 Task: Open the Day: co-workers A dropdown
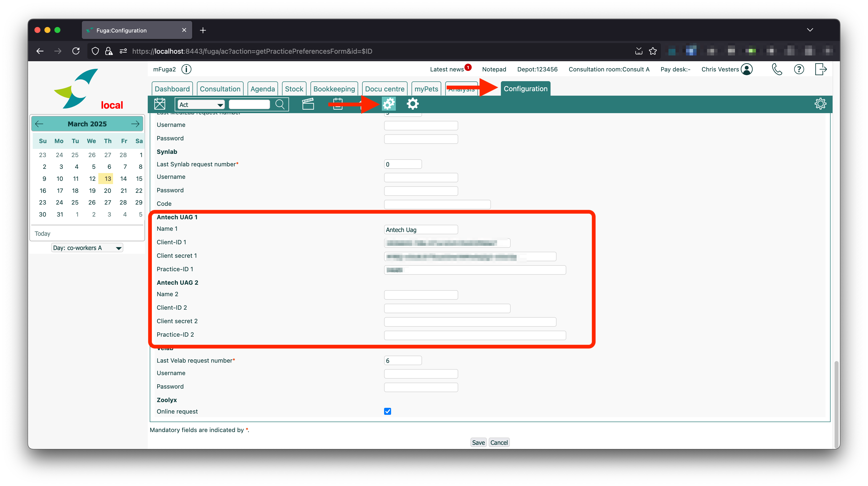[87, 248]
